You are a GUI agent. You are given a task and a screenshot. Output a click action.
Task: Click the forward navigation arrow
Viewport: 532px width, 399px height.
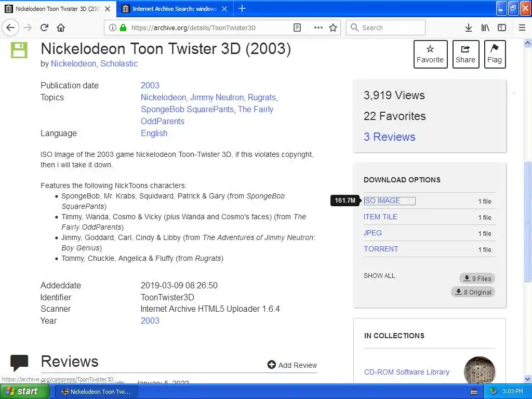[x=28, y=28]
